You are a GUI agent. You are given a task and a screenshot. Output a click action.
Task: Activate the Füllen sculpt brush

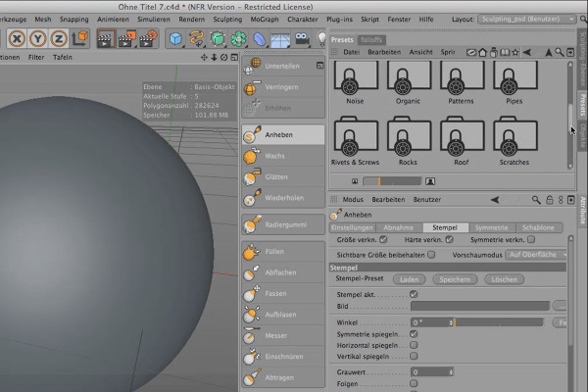pos(283,252)
